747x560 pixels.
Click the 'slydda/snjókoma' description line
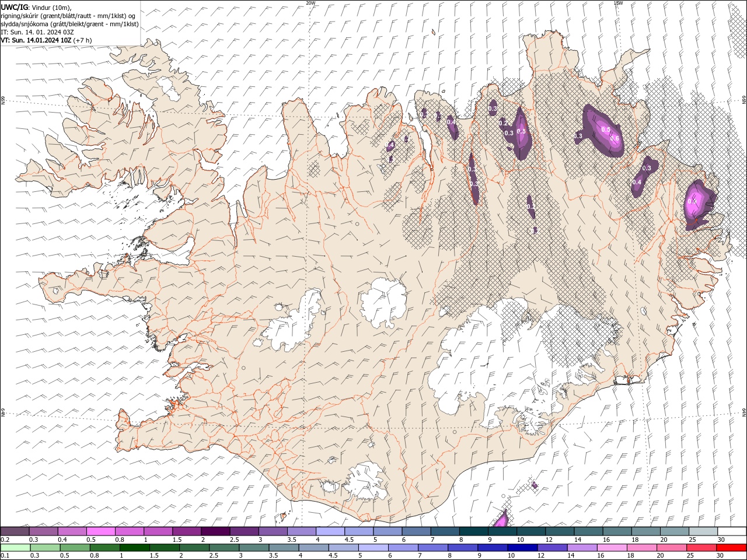pos(70,24)
